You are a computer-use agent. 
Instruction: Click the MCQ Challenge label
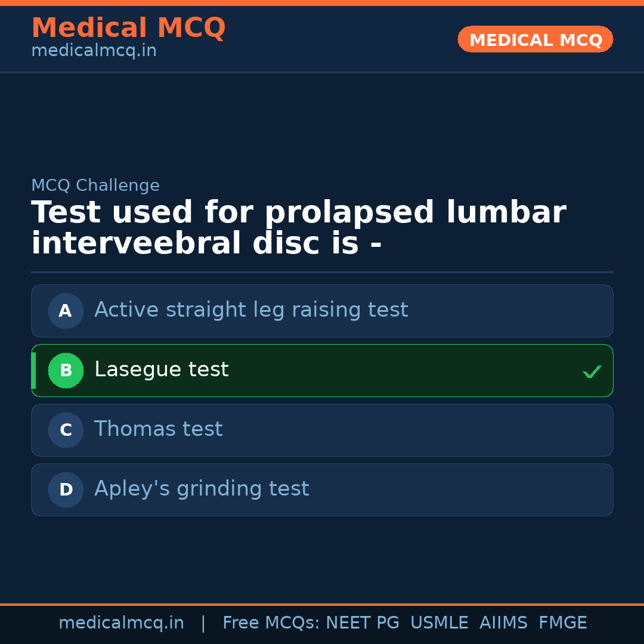[x=95, y=185]
